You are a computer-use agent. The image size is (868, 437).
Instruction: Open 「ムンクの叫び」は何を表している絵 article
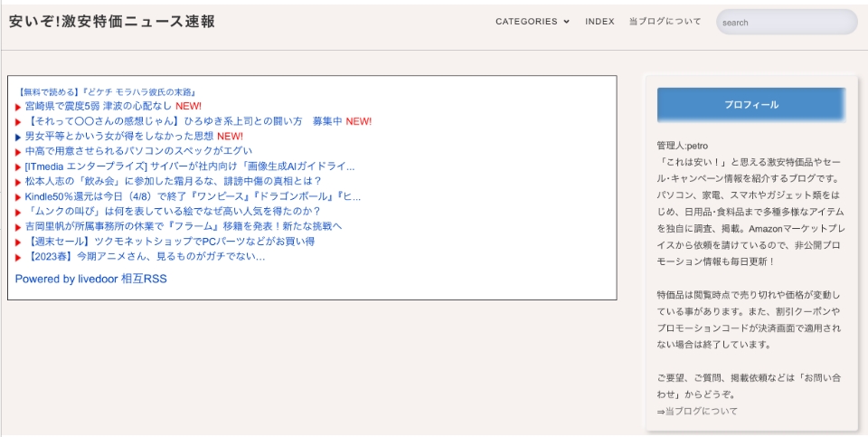(173, 211)
